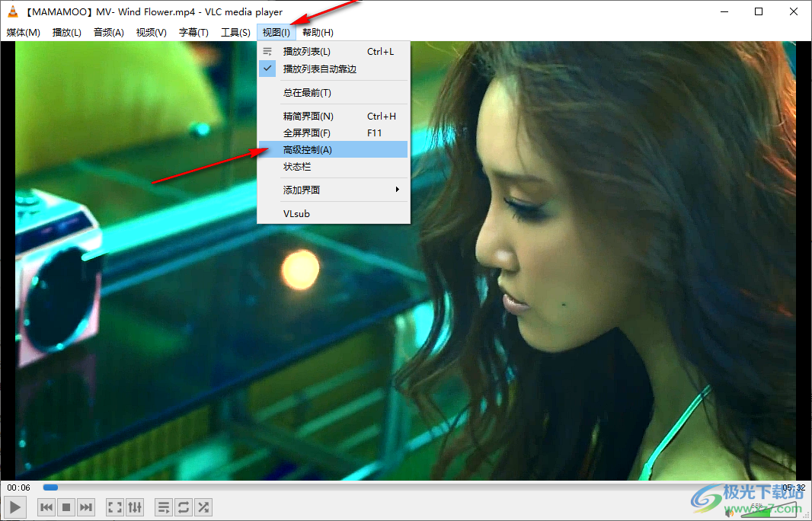Click the seek bar position handle
812x521 pixels.
click(x=50, y=487)
